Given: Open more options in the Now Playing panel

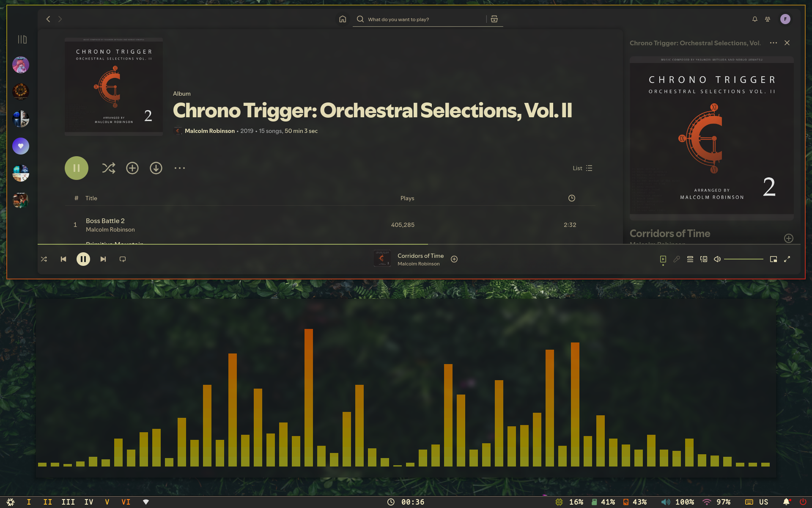Looking at the screenshot, I should 774,43.
